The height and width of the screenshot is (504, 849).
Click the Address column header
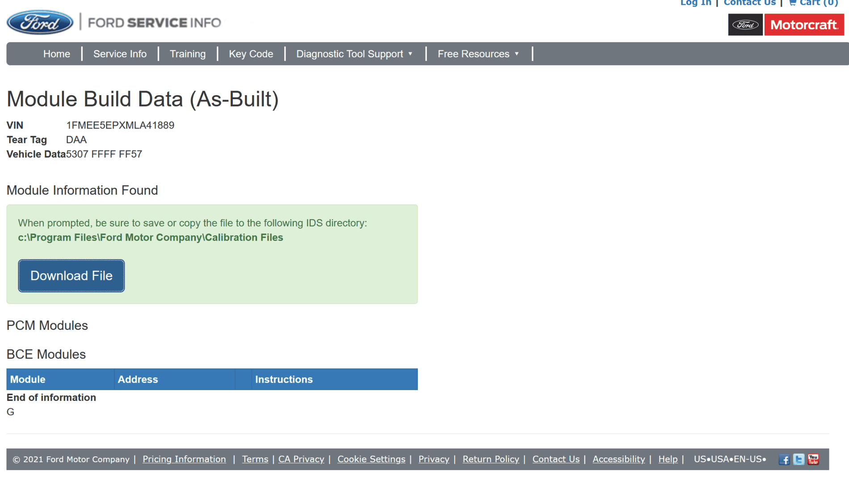click(175, 379)
